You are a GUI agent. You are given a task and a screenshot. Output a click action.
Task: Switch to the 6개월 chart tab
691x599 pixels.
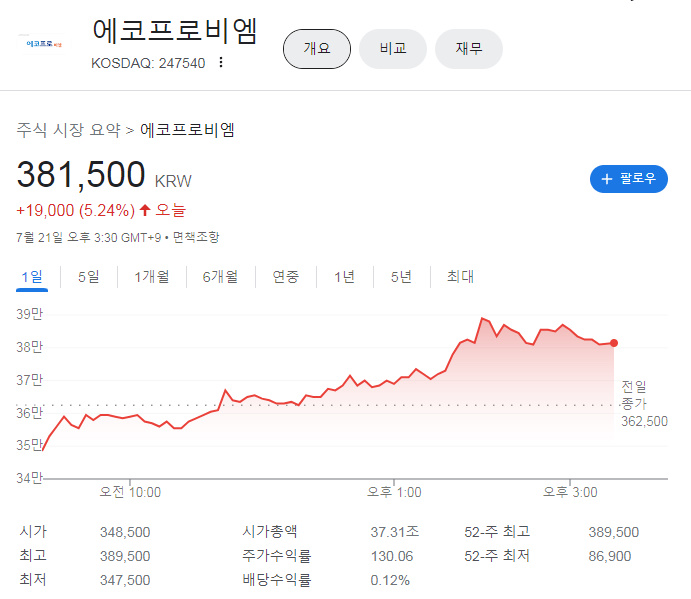coord(220,277)
